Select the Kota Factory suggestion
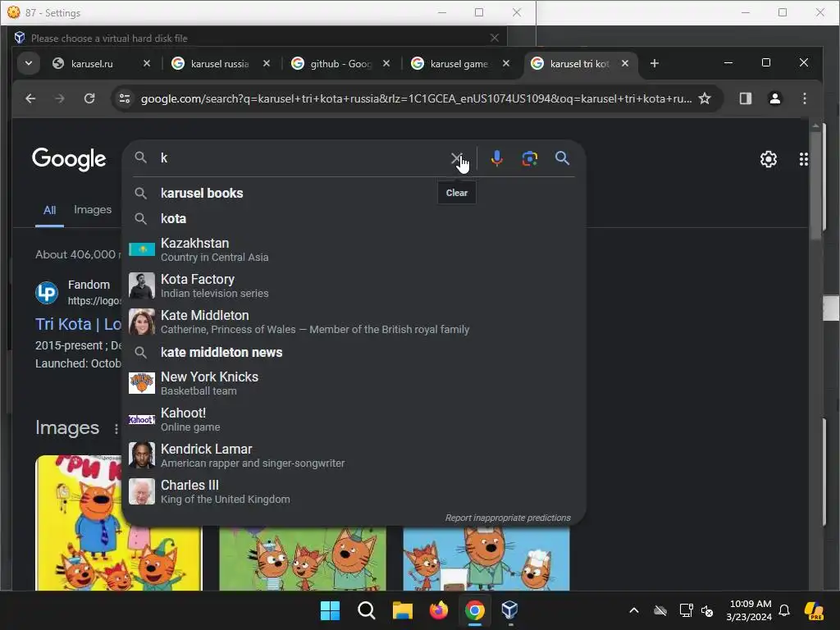 [354, 285]
